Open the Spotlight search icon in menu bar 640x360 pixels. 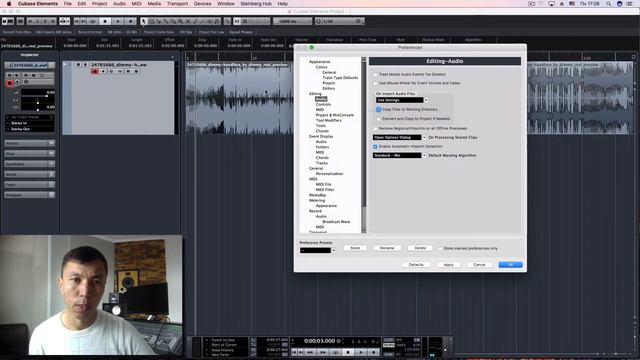coord(608,4)
